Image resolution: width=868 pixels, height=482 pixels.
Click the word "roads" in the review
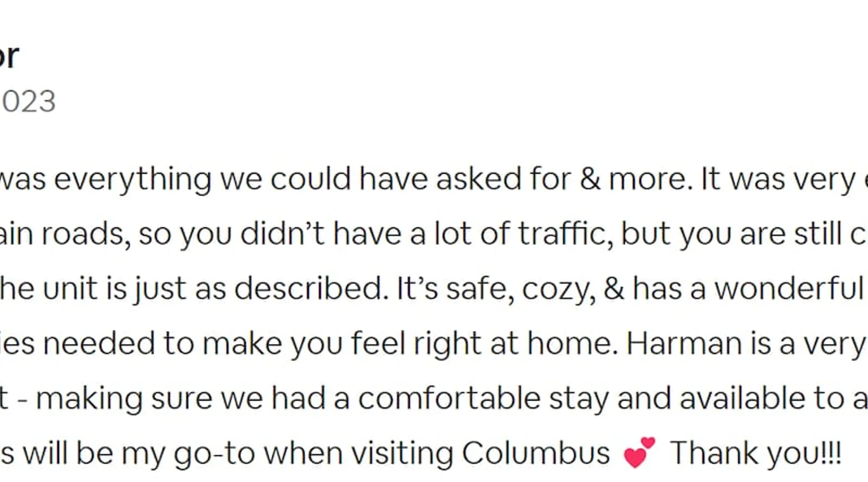pos(86,234)
